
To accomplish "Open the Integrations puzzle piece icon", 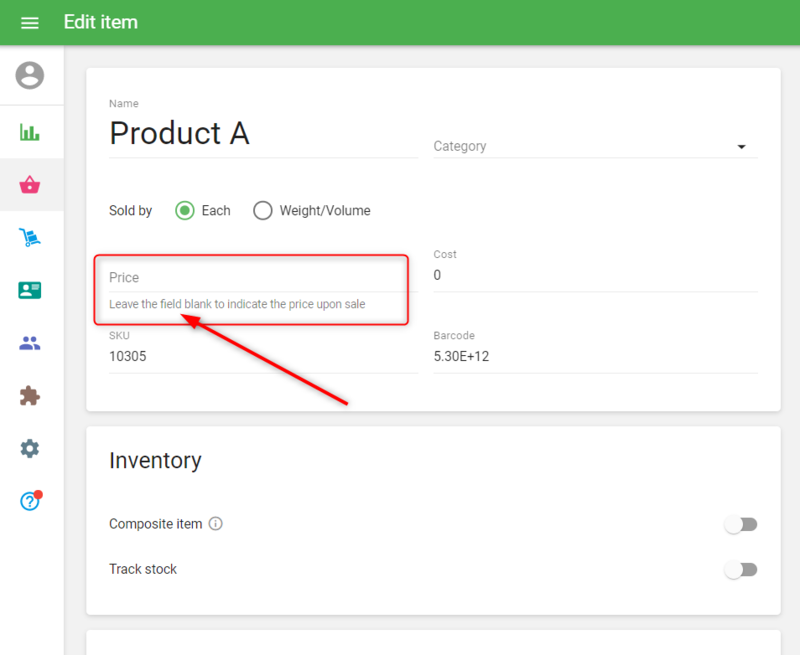I will tap(30, 396).
